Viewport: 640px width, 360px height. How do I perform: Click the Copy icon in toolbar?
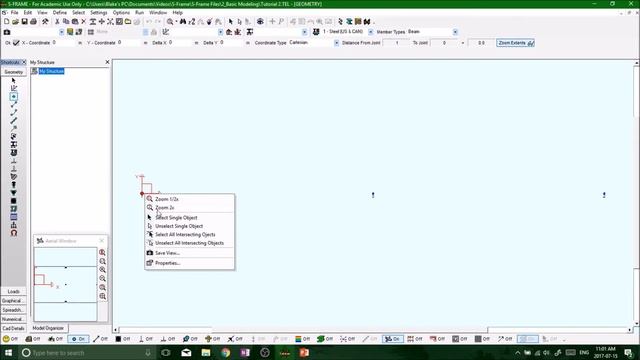[66, 22]
